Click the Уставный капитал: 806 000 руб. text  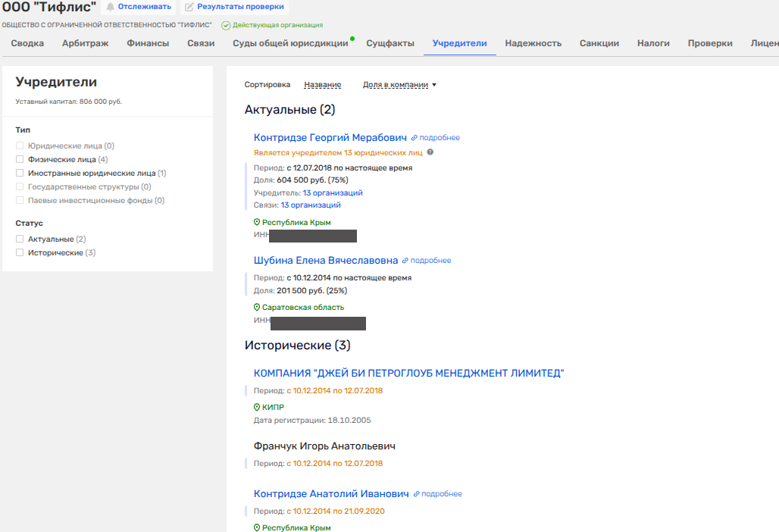(68, 102)
